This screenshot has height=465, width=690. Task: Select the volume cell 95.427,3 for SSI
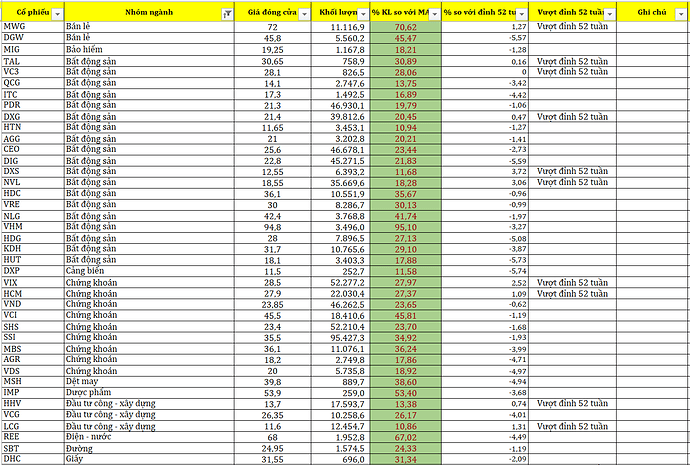341,337
